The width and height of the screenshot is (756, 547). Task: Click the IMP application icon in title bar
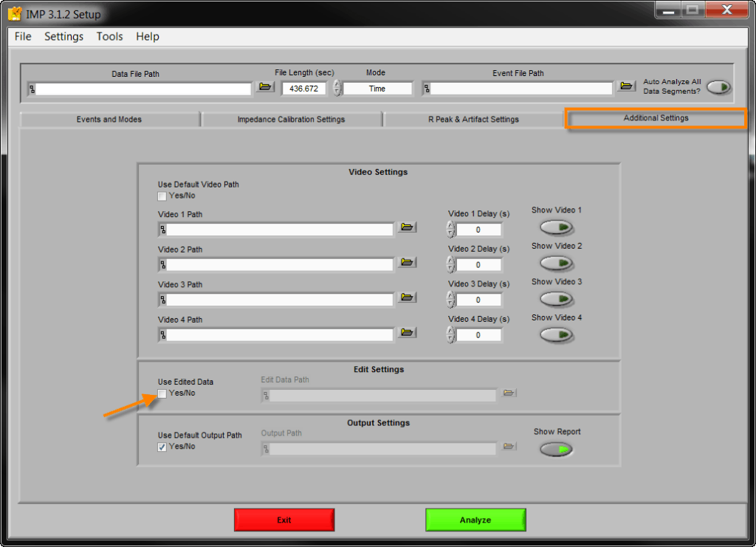pos(15,14)
